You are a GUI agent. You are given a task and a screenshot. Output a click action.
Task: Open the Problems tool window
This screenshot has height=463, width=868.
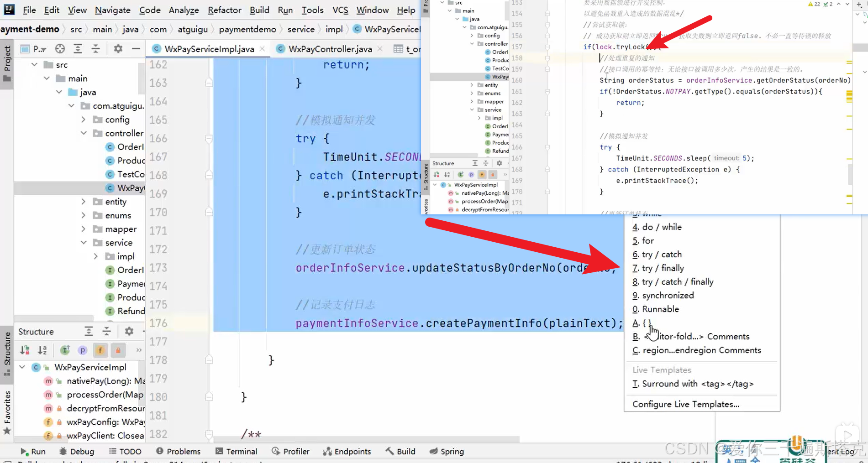[178, 451]
